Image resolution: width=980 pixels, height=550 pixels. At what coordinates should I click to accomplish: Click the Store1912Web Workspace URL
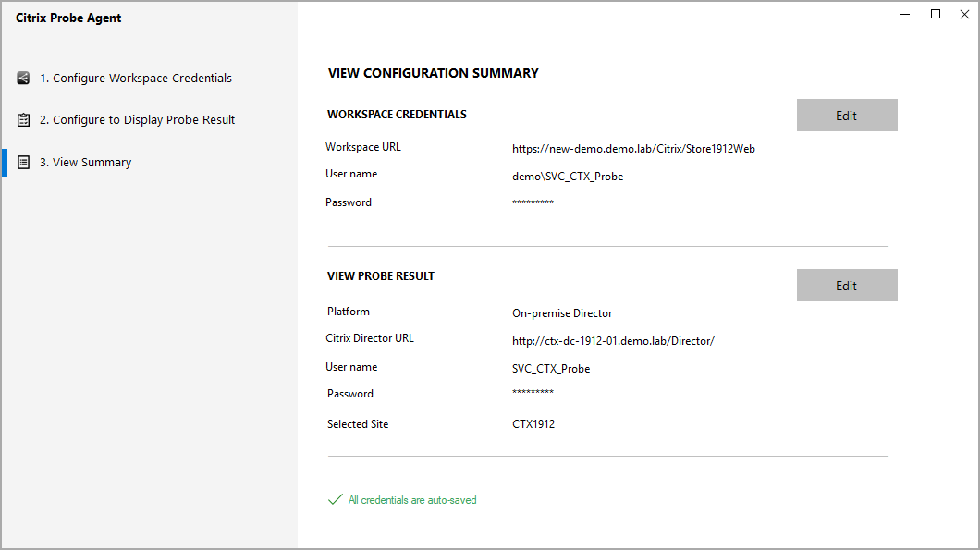(633, 148)
